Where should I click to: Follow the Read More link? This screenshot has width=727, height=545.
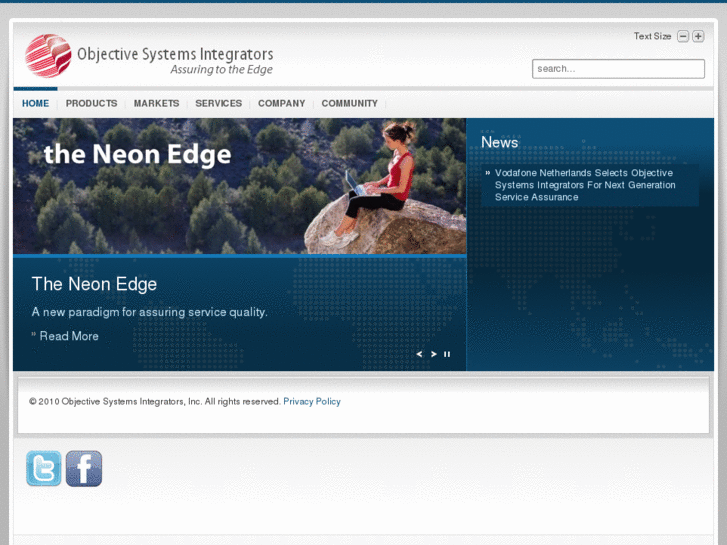pyautogui.click(x=69, y=336)
